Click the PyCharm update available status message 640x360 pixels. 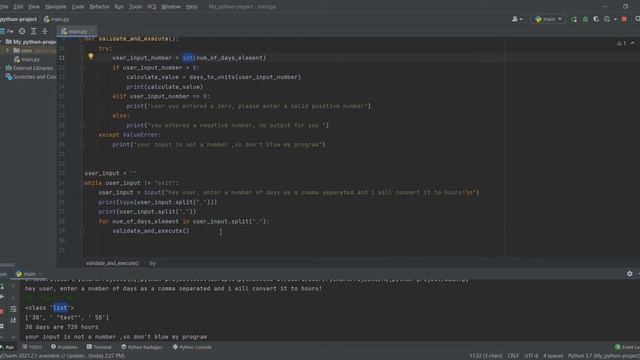click(62, 356)
